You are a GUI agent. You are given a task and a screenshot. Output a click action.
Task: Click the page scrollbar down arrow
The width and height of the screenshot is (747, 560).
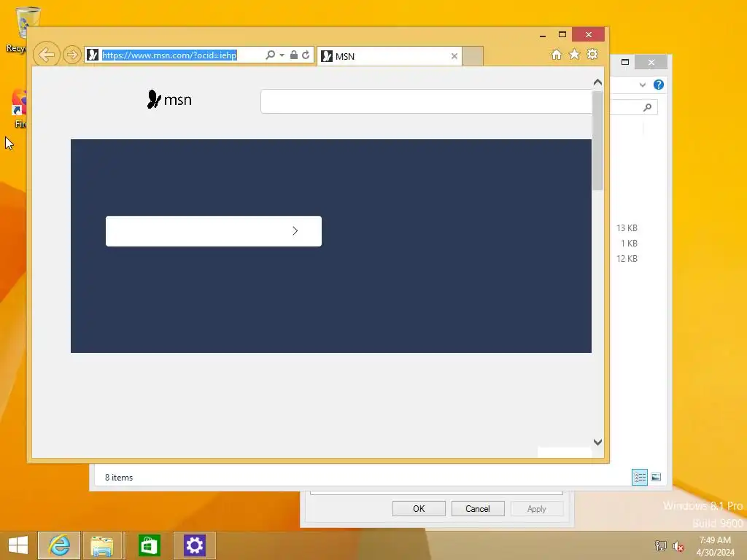597,442
